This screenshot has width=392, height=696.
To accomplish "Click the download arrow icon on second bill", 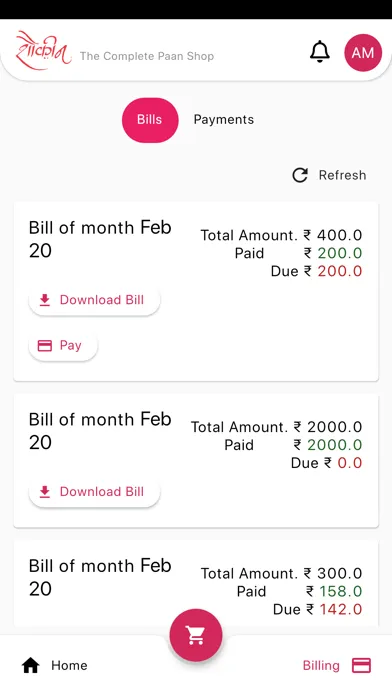I will point(44,492).
